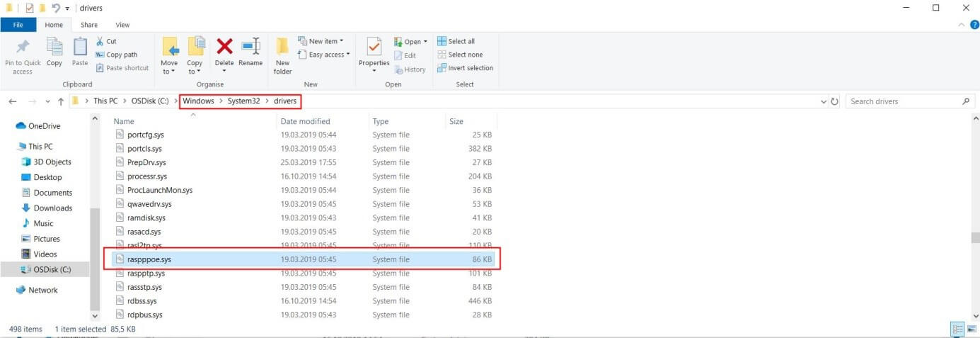
Task: Select rdbss.sys file
Action: 302,301
